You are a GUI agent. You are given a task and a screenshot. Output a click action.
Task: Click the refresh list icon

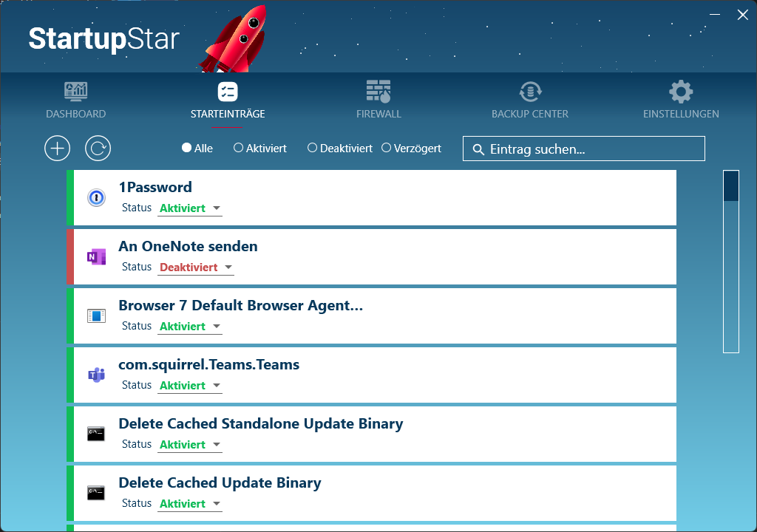pos(98,149)
